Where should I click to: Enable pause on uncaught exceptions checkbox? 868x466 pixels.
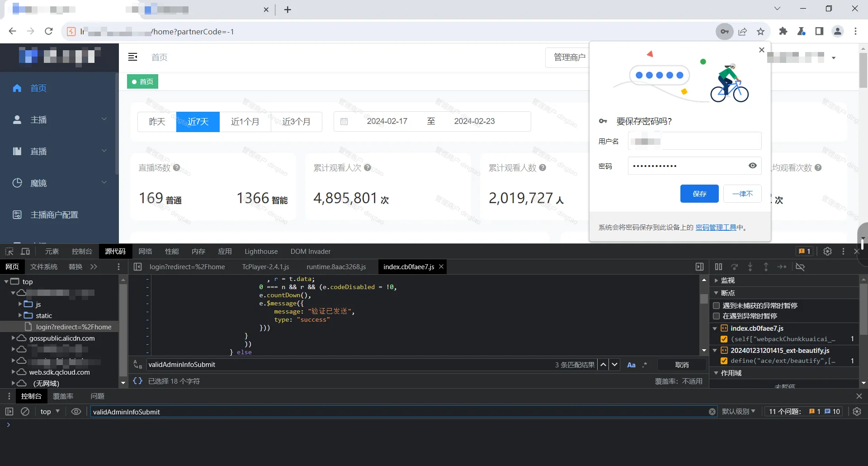(x=717, y=306)
